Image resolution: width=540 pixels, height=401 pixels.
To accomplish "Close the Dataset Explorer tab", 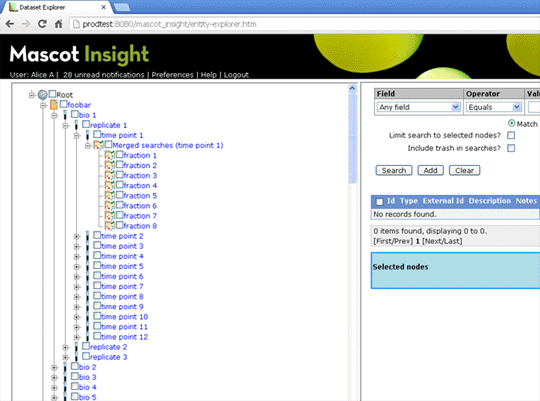I will click(104, 7).
